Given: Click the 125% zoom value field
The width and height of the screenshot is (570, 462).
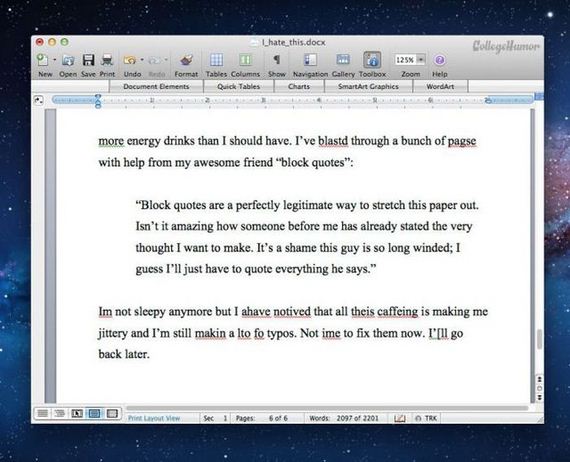Looking at the screenshot, I should pos(405,60).
